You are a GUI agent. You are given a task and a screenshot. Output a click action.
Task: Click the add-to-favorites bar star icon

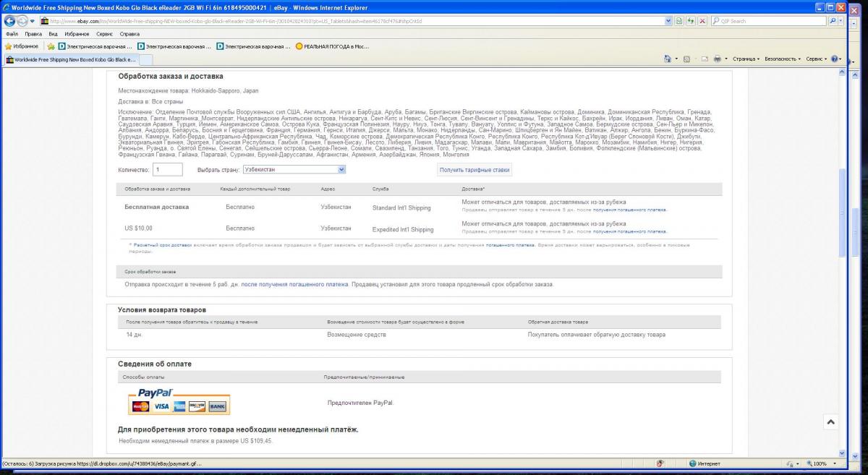pyautogui.click(x=51, y=46)
